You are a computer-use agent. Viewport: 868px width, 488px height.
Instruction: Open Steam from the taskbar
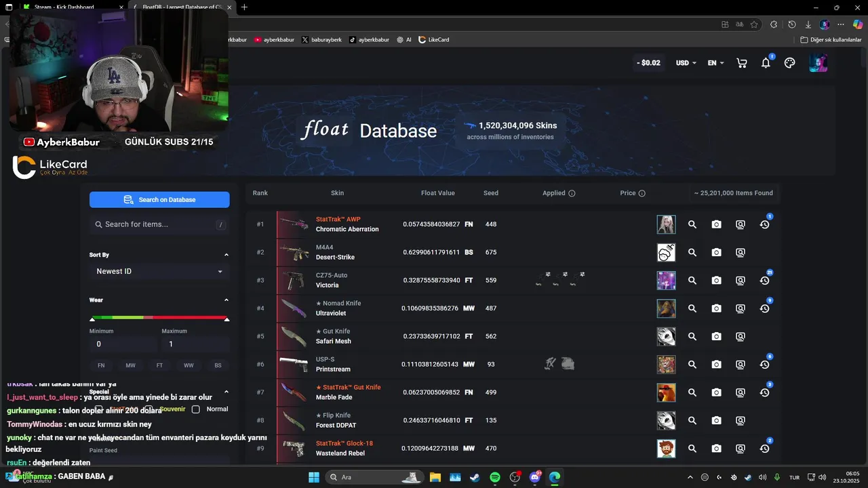pyautogui.click(x=475, y=477)
